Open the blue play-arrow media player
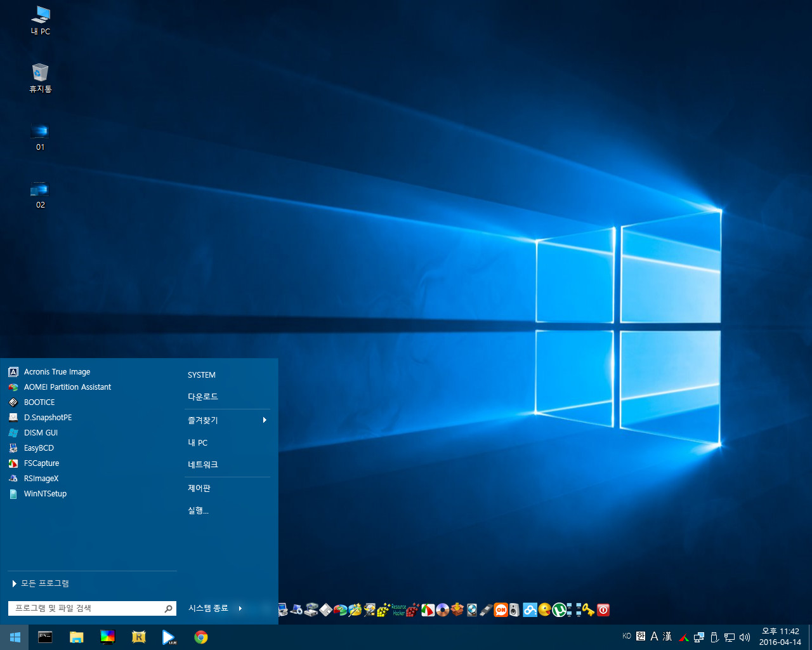The width and height of the screenshot is (812, 650). (169, 637)
